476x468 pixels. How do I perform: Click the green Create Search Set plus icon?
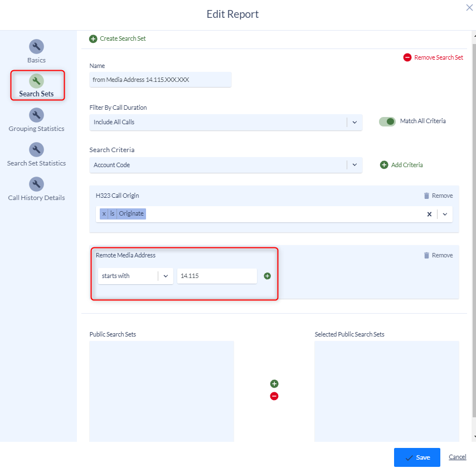click(93, 39)
